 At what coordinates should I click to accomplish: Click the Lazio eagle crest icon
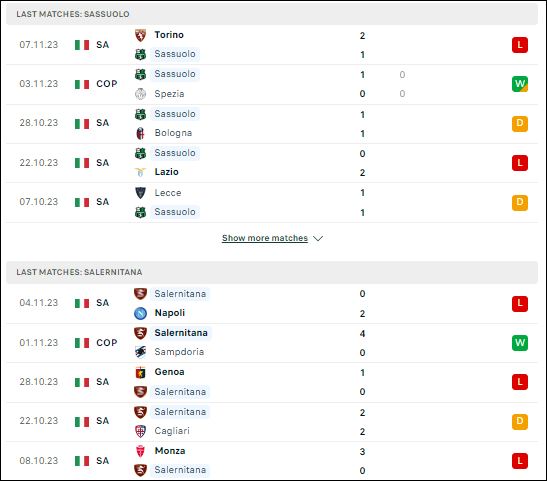140,172
